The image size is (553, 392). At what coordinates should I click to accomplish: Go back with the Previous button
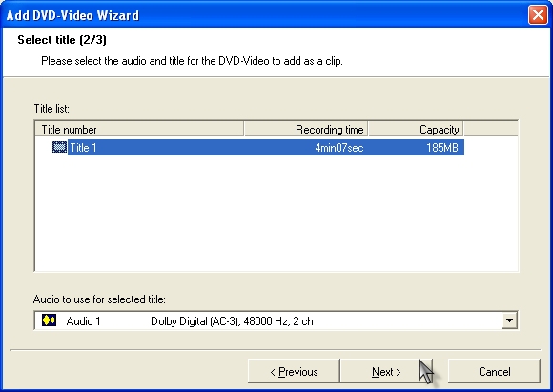coord(294,372)
